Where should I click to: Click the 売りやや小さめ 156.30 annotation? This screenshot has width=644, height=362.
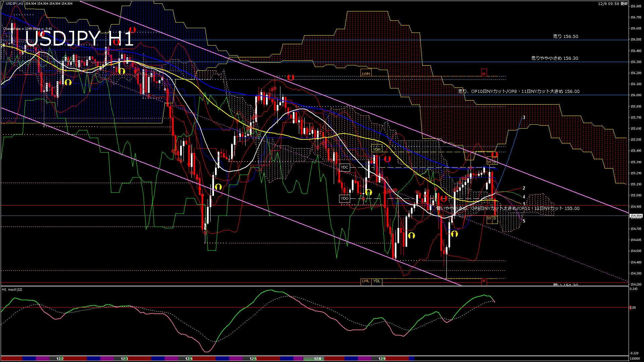554,58
